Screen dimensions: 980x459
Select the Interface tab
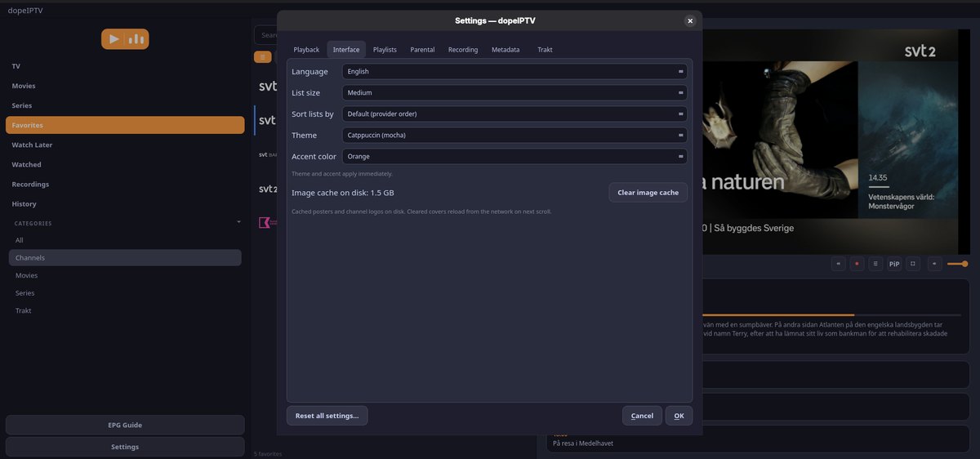coord(346,50)
